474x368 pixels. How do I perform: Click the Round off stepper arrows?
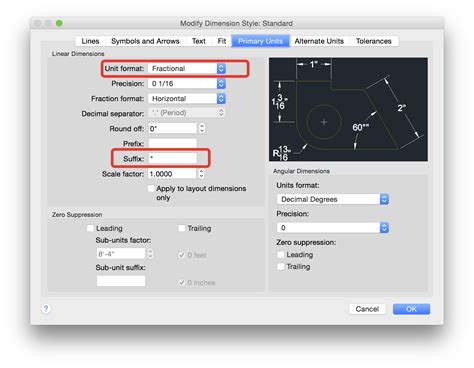[x=202, y=128]
